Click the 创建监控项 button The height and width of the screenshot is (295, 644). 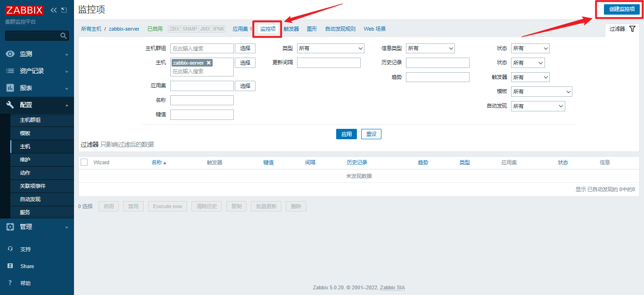(622, 9)
